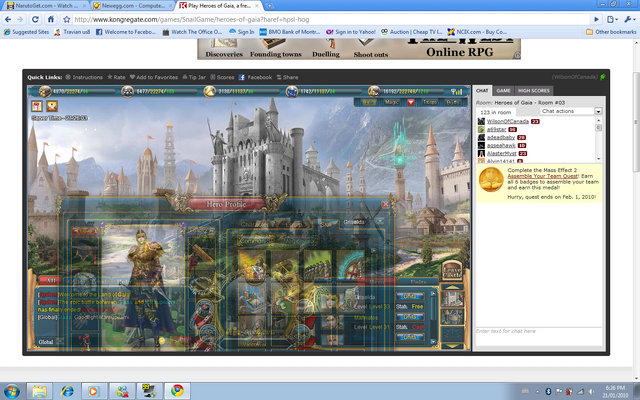Screen dimensions: 640x400
Task: Open the Other bookmarks folder
Action: pos(611,32)
